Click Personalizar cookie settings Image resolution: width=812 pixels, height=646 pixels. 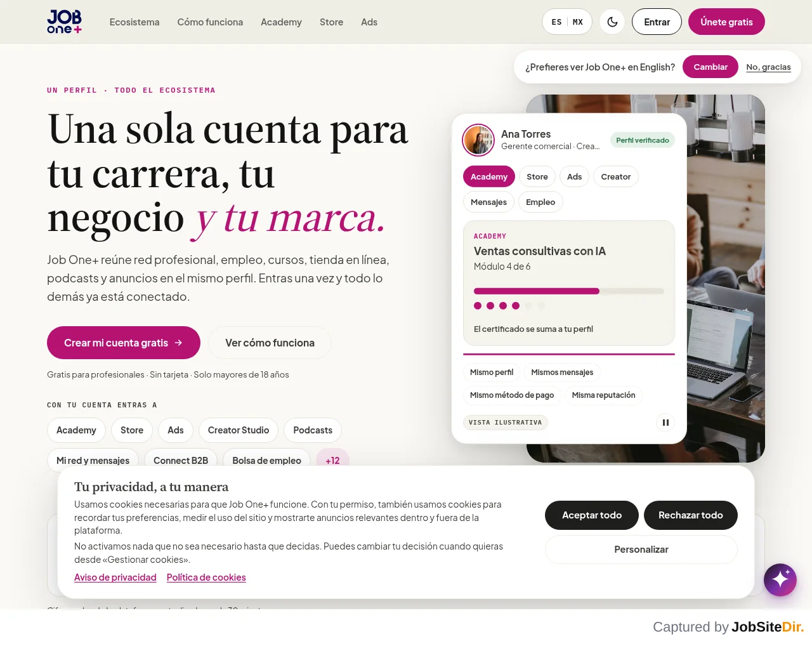[641, 550]
